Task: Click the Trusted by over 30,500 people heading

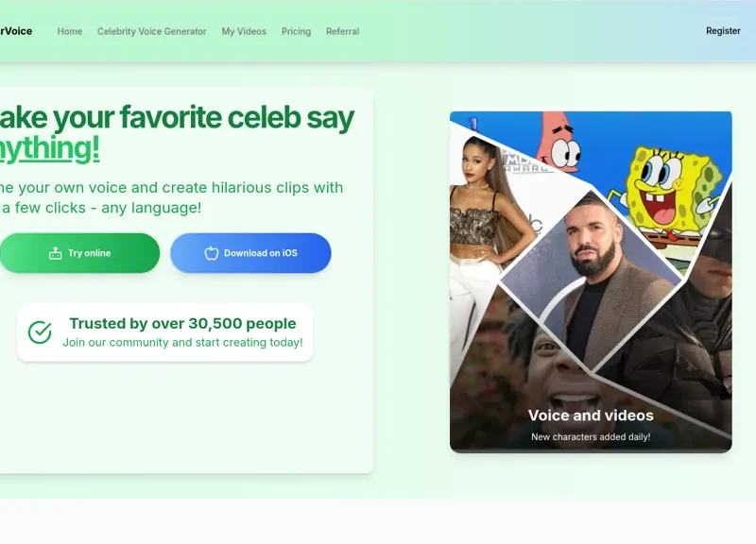Action: (182, 323)
